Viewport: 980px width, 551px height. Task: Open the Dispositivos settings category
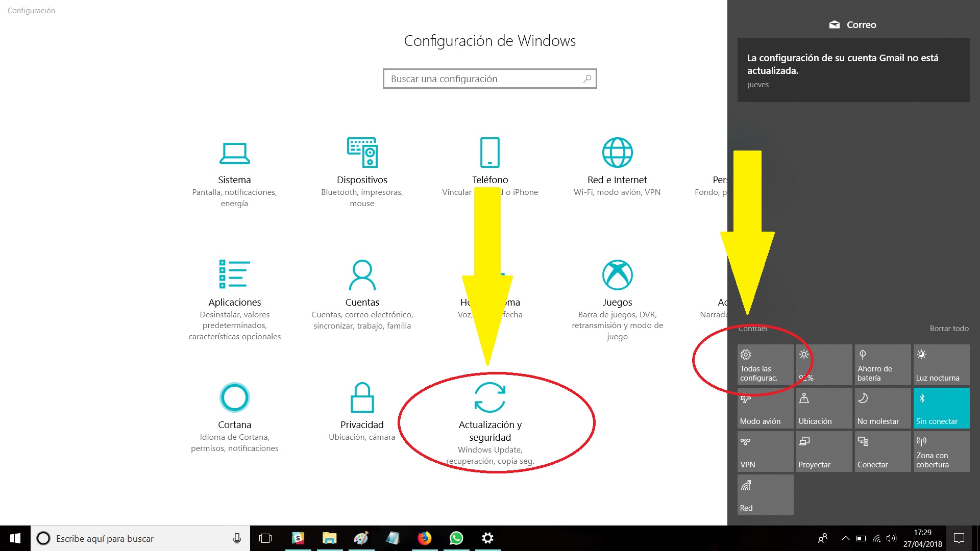coord(362,173)
